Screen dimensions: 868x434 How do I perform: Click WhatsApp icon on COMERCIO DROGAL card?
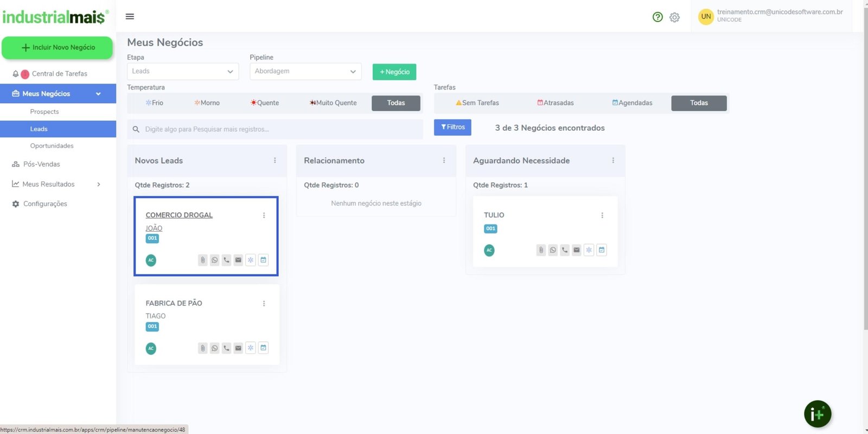pyautogui.click(x=215, y=260)
